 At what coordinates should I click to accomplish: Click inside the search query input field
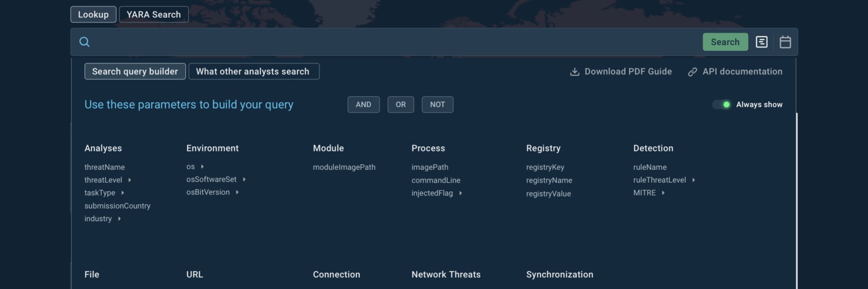(x=393, y=42)
